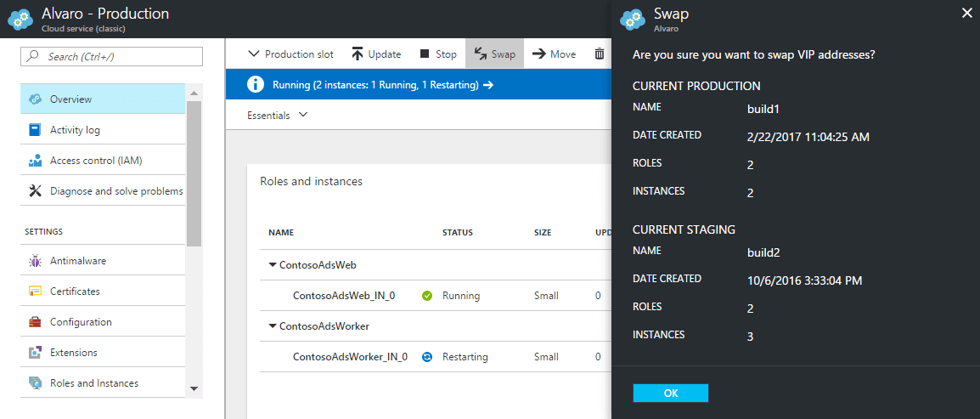The width and height of the screenshot is (980, 419).
Task: Click the Diagnose wrench icon
Action: click(x=35, y=190)
